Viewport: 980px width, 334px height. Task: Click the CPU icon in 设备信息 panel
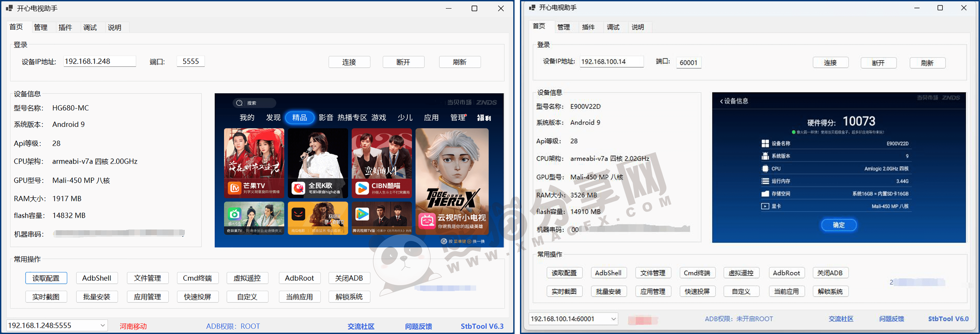point(765,168)
